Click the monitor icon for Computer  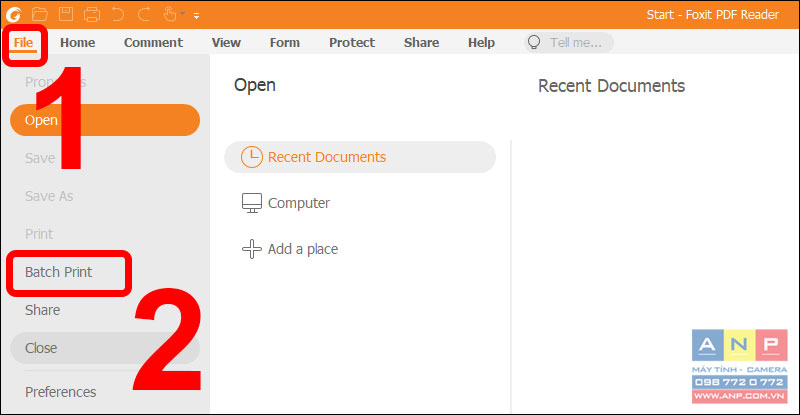[252, 203]
